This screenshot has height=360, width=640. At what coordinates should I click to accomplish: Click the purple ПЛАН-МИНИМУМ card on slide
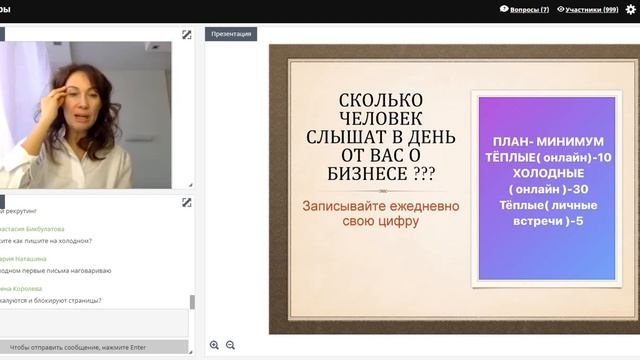pyautogui.click(x=547, y=189)
